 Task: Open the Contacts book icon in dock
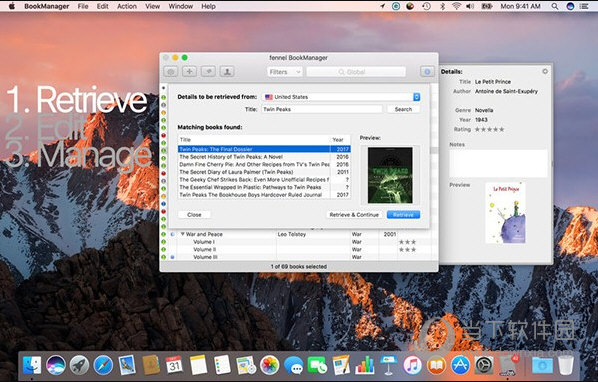(151, 365)
